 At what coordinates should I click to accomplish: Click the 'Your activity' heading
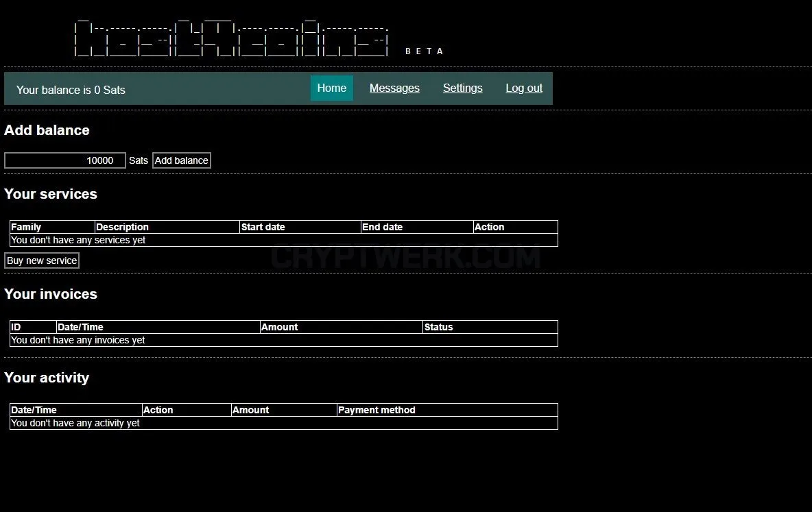(47, 378)
